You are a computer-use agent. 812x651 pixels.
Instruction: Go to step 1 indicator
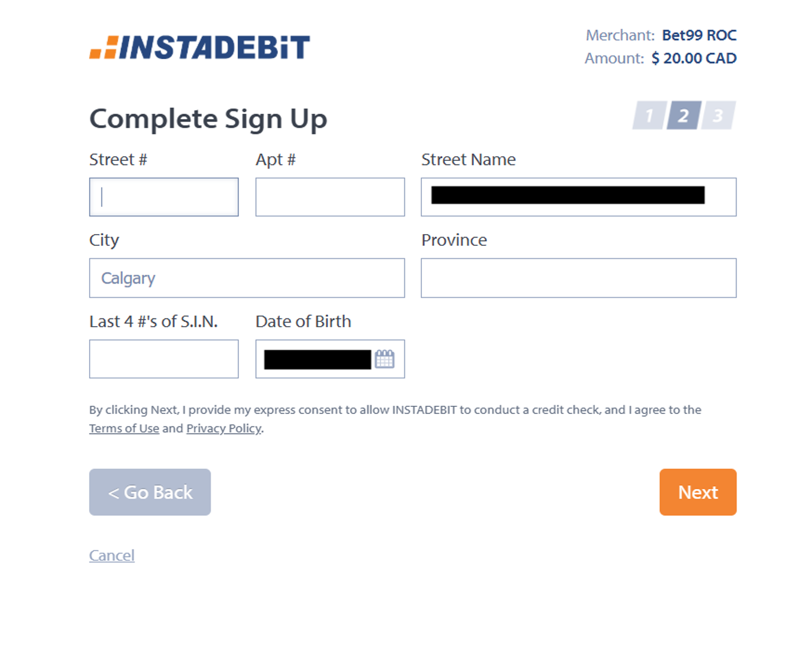tap(649, 116)
